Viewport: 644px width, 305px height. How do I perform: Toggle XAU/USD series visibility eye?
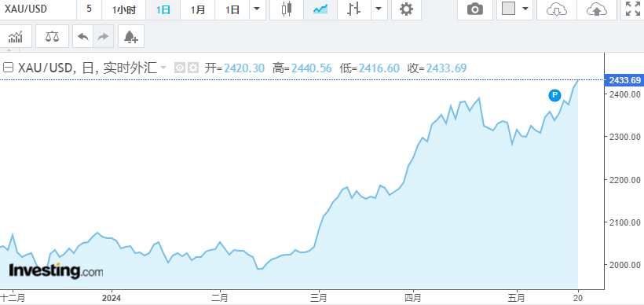point(180,68)
